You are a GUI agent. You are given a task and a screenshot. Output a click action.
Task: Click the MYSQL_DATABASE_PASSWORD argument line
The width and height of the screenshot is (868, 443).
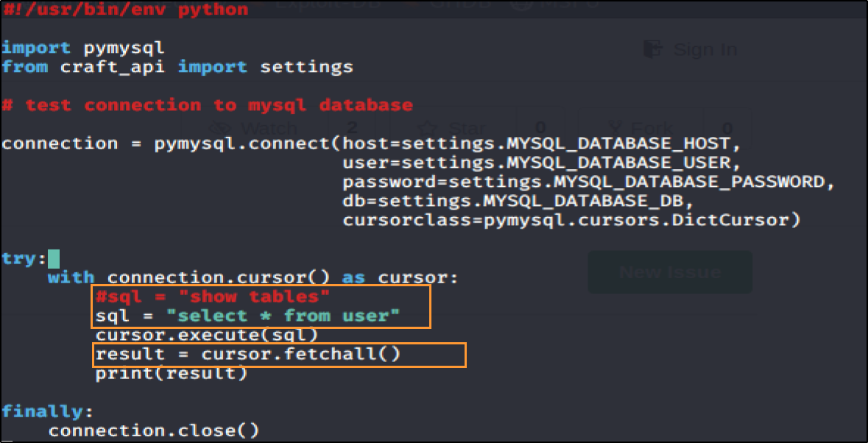[587, 182]
